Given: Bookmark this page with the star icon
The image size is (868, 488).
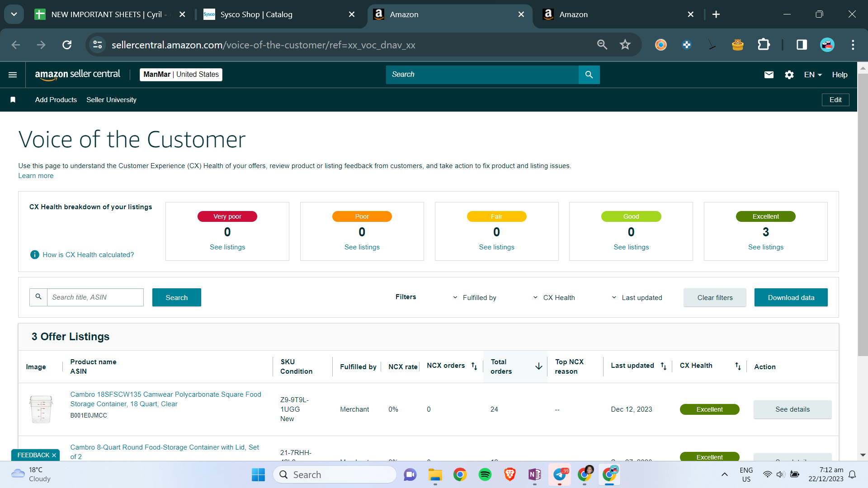Looking at the screenshot, I should coord(625,45).
